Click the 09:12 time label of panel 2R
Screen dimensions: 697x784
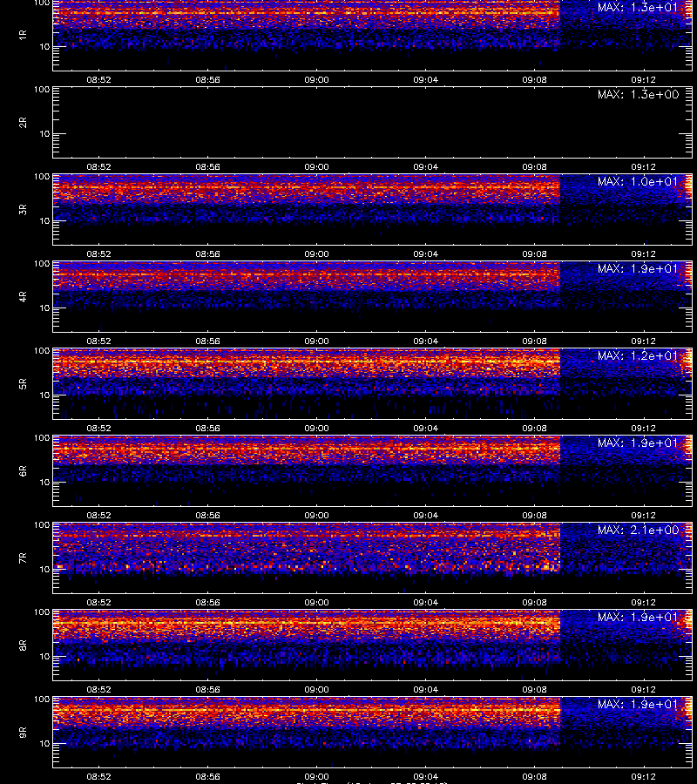pyautogui.click(x=643, y=167)
